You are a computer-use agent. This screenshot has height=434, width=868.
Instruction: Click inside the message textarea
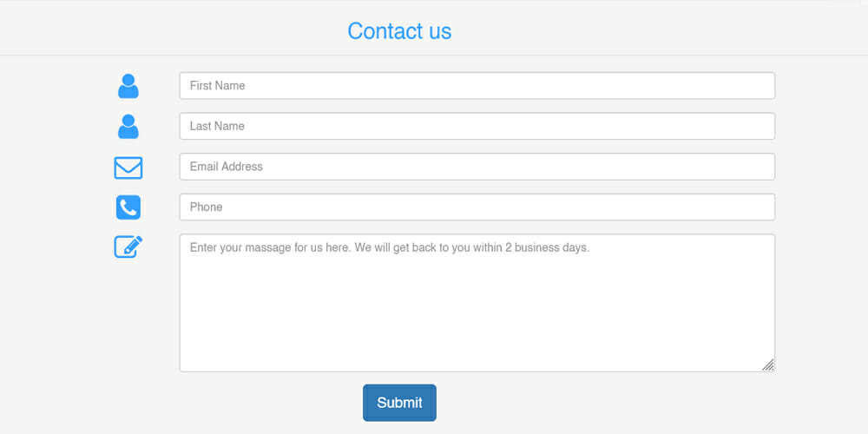(477, 302)
